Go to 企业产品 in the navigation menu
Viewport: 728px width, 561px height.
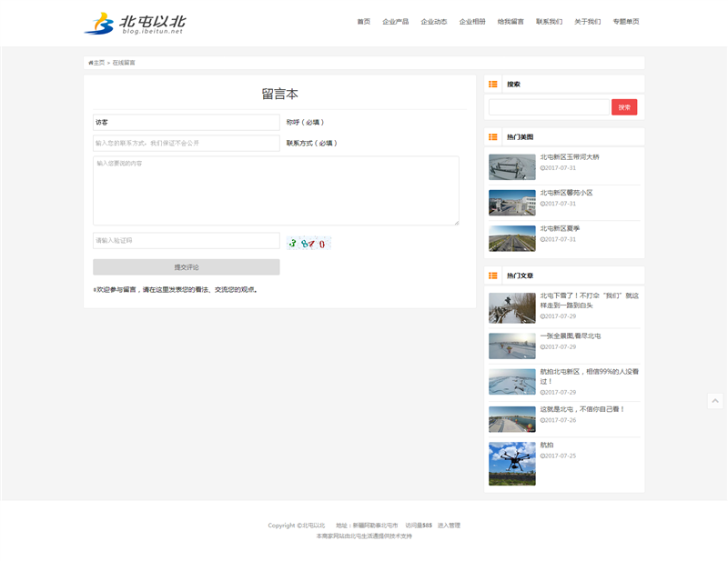pos(396,22)
